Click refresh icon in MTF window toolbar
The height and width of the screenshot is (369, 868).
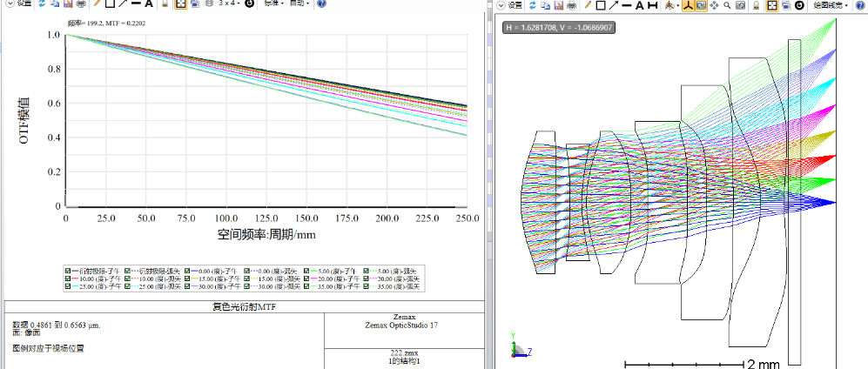coord(44,4)
